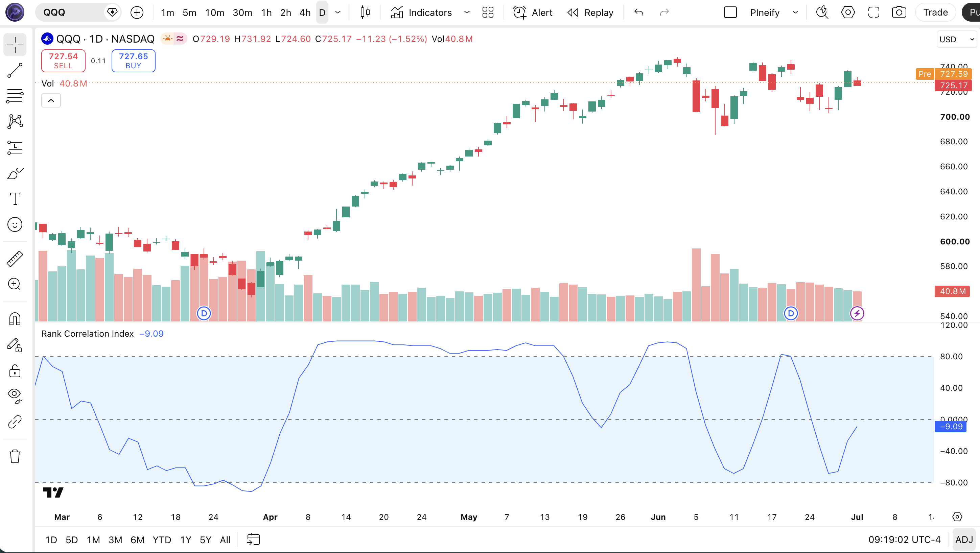Toggle hide all drawings eye icon
Image resolution: width=980 pixels, height=553 pixels.
(x=15, y=396)
